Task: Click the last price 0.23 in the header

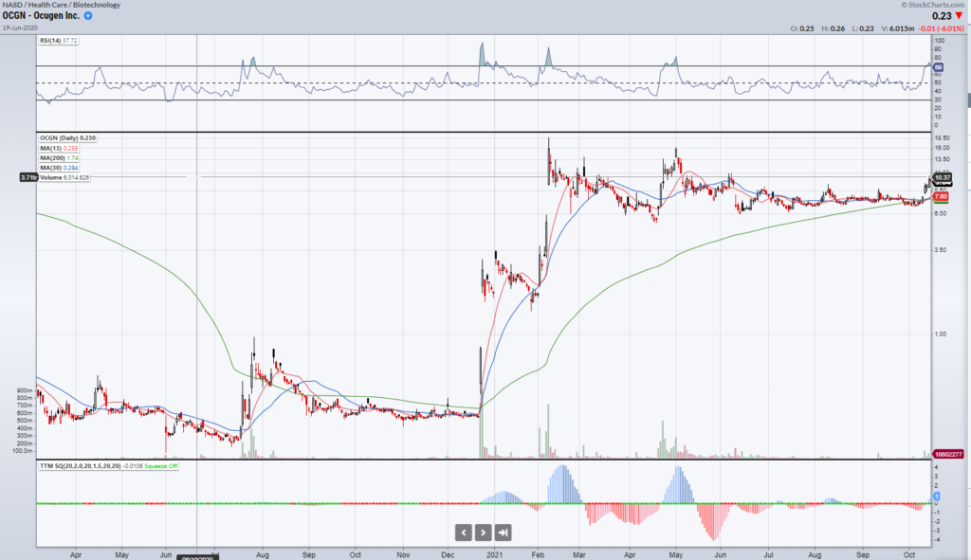Action: 942,16
